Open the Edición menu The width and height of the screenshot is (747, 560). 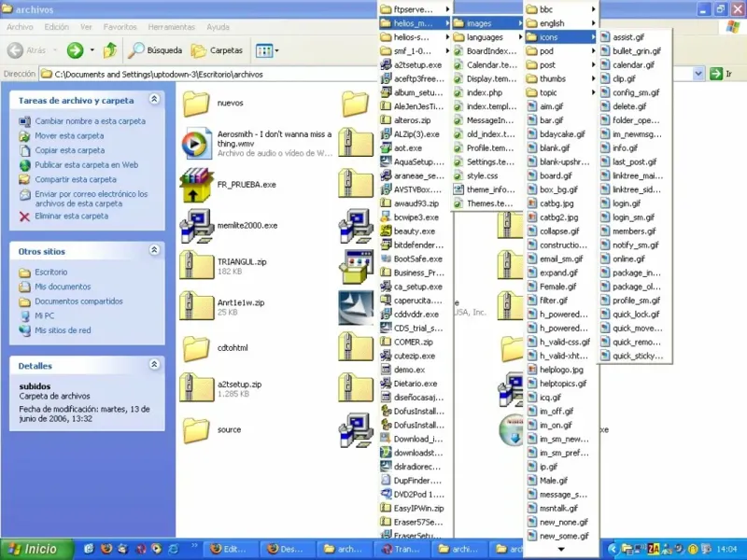56,27
